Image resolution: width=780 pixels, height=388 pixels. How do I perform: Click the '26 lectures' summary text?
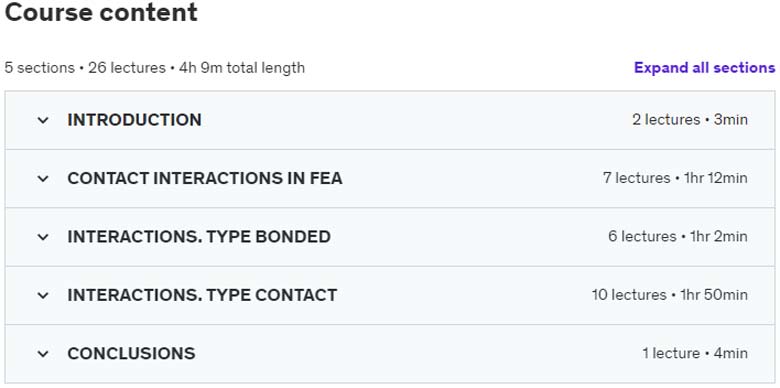point(127,68)
